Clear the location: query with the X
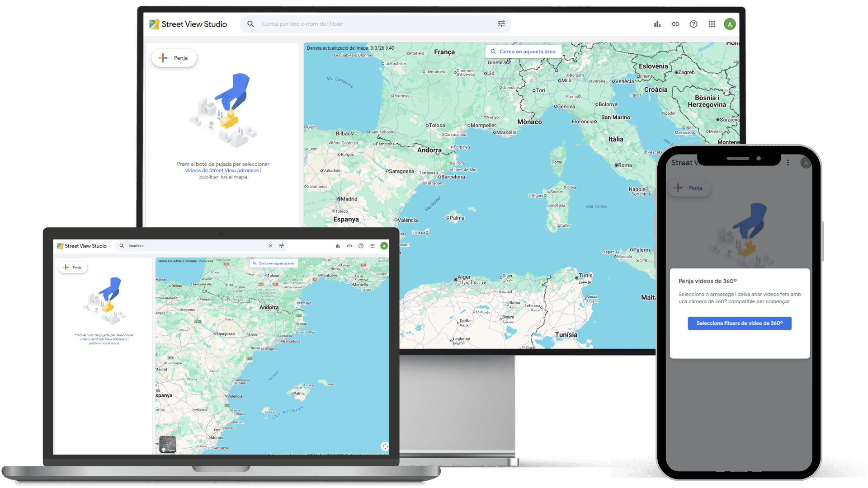Viewport: 868px width, 488px height. [270, 246]
